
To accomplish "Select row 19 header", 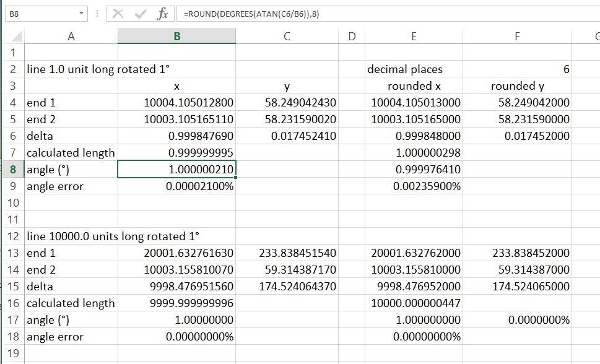I will (x=13, y=353).
